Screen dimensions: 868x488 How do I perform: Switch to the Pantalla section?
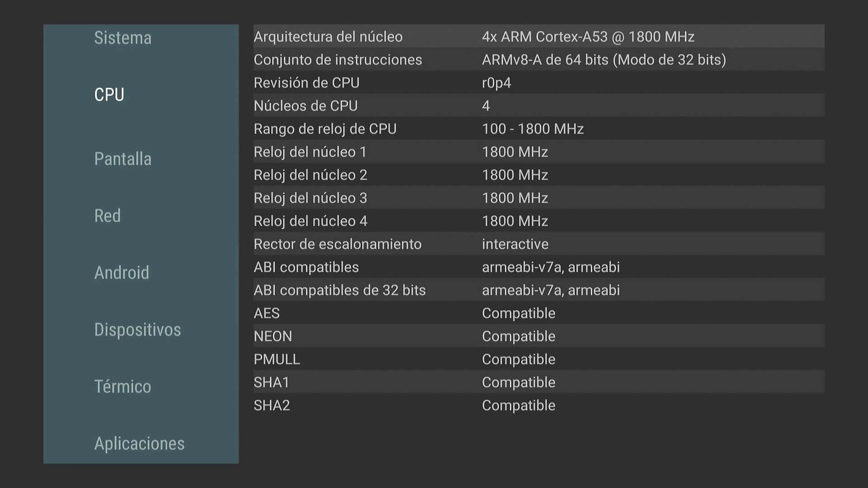(123, 159)
